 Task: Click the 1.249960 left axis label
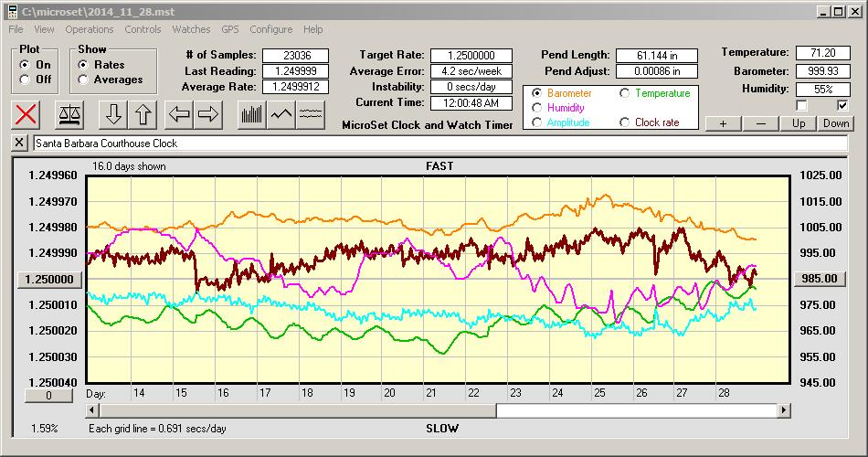click(x=53, y=175)
